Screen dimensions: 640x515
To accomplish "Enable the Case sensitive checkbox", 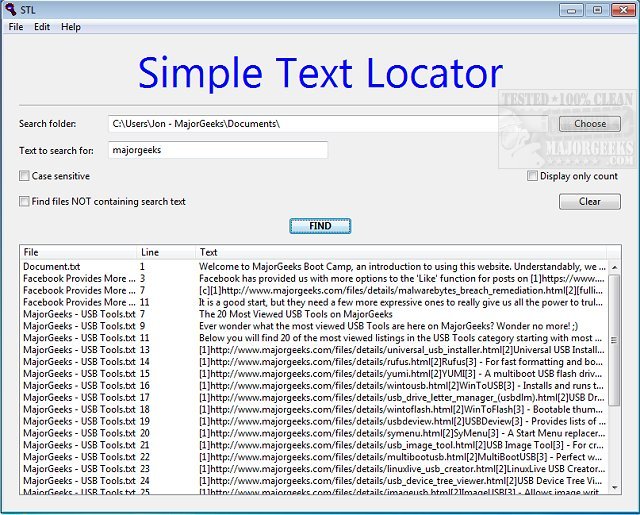I will pyautogui.click(x=24, y=176).
